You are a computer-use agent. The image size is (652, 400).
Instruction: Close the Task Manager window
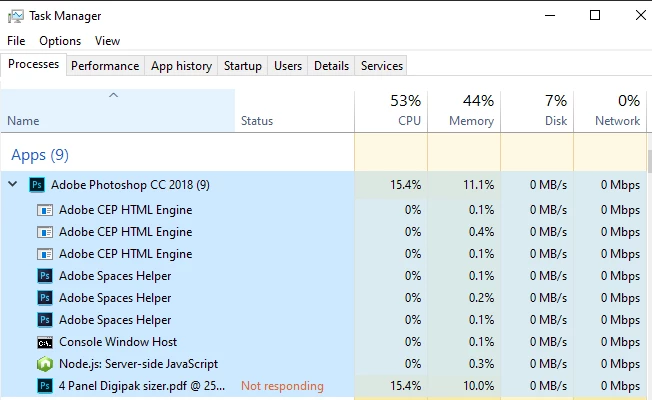point(640,15)
